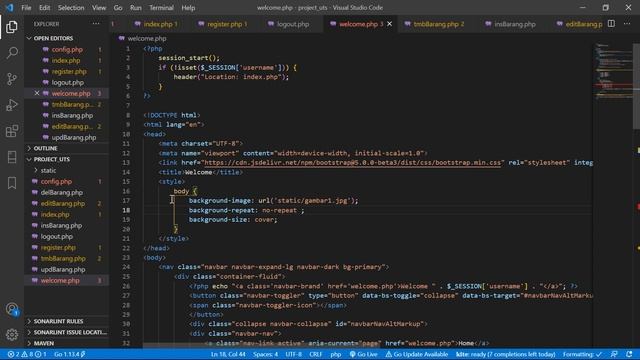
Task: Expand the SonarLint Issue Locations section
Action: pyautogui.click(x=70, y=332)
